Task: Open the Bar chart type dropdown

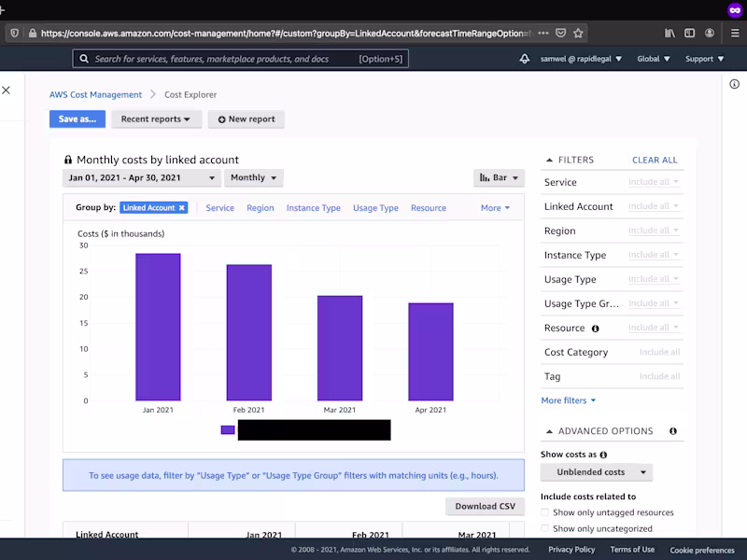Action: pyautogui.click(x=499, y=177)
